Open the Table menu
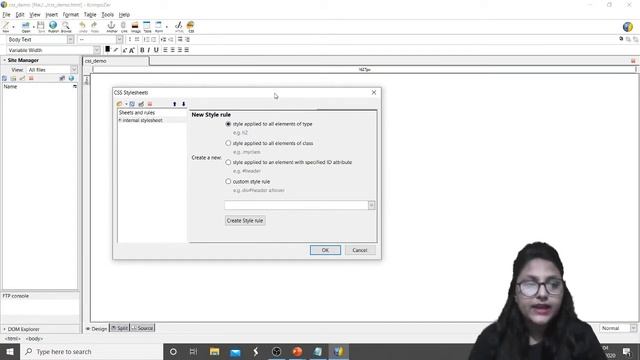The height and width of the screenshot is (360, 640). pyautogui.click(x=90, y=15)
